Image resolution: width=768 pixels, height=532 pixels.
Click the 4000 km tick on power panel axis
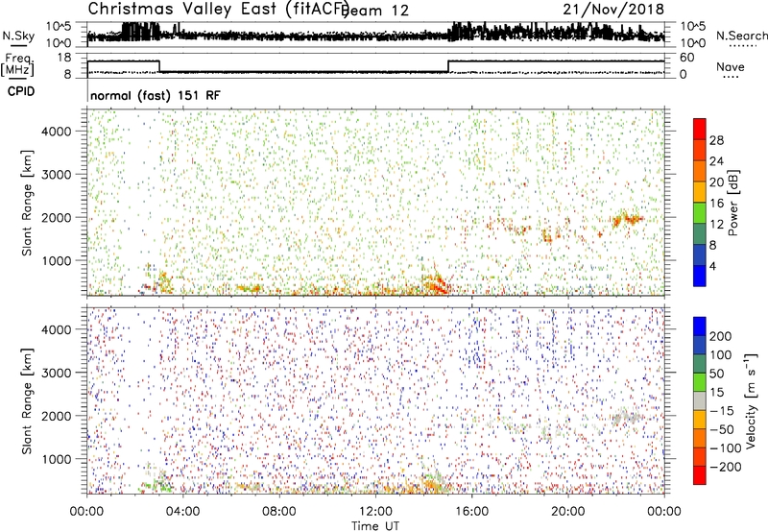[x=56, y=132]
